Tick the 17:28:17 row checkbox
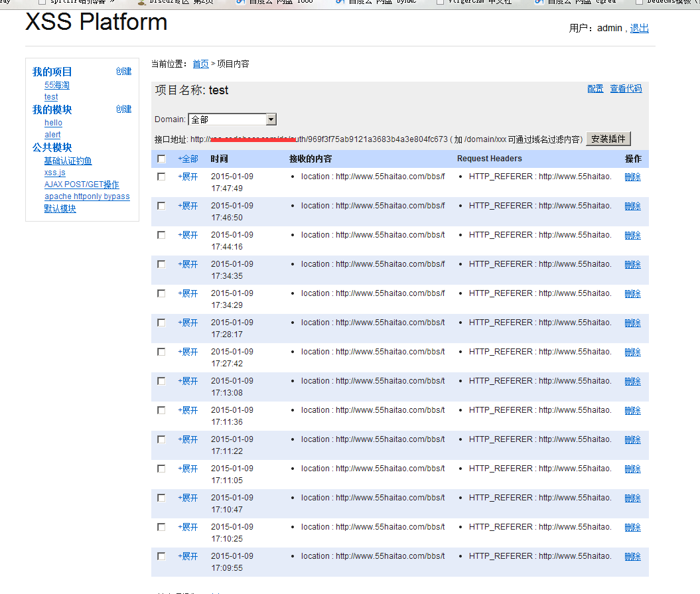 click(x=161, y=323)
